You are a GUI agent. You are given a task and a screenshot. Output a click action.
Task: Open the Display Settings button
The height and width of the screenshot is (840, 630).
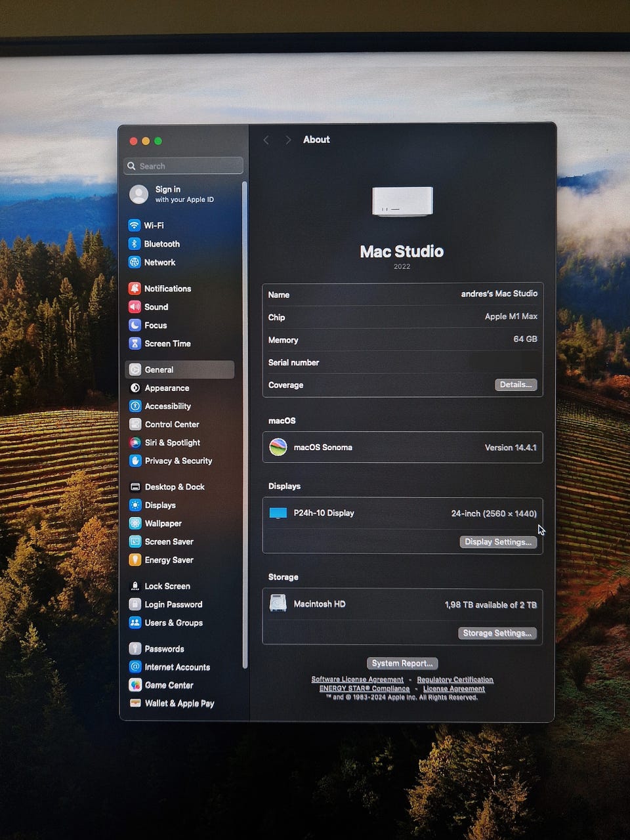pyautogui.click(x=498, y=541)
